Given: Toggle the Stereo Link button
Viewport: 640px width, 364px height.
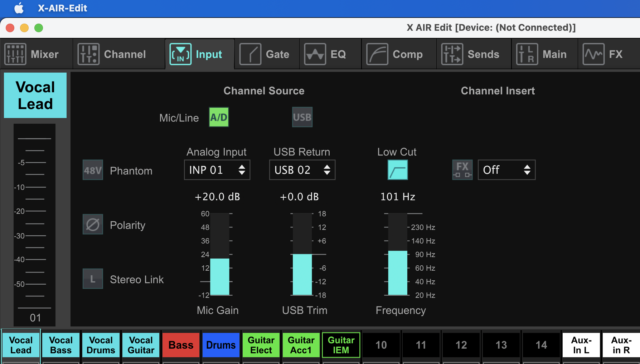Looking at the screenshot, I should pos(93,279).
